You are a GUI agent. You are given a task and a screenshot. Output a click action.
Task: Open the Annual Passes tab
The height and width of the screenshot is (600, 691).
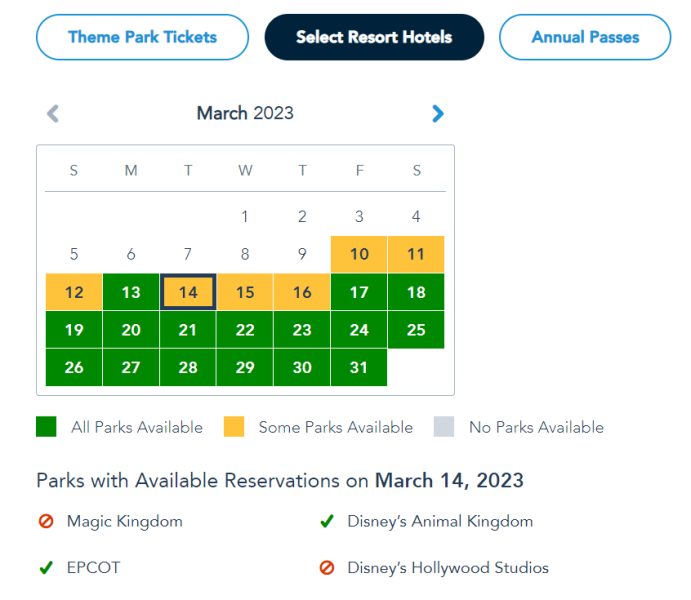(x=585, y=38)
